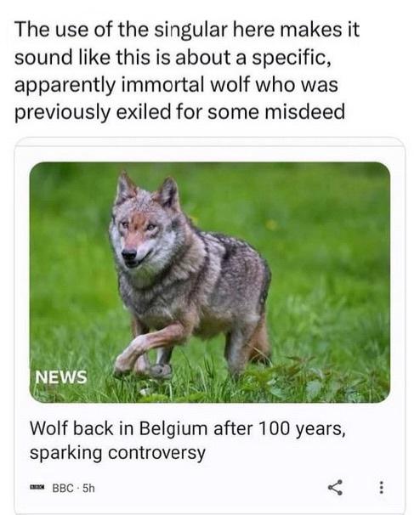This screenshot has height=515, width=420.
Task: Tap the line previously exiled for some misdeed
Action: (179, 112)
